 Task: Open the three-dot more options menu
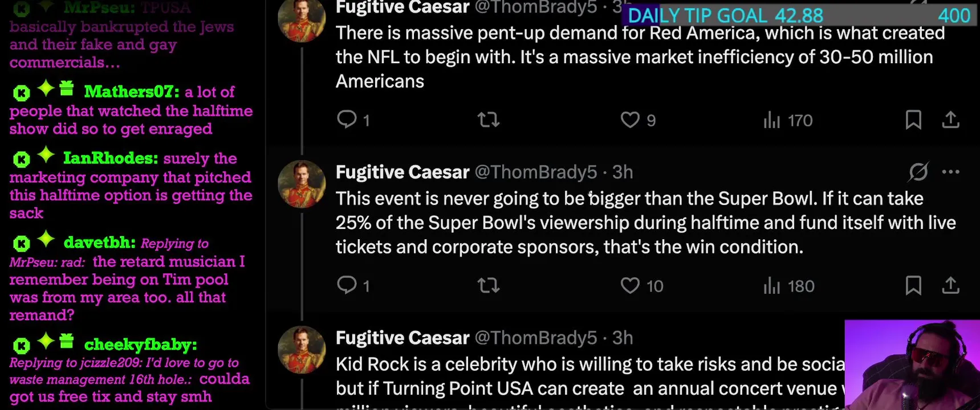[950, 172]
